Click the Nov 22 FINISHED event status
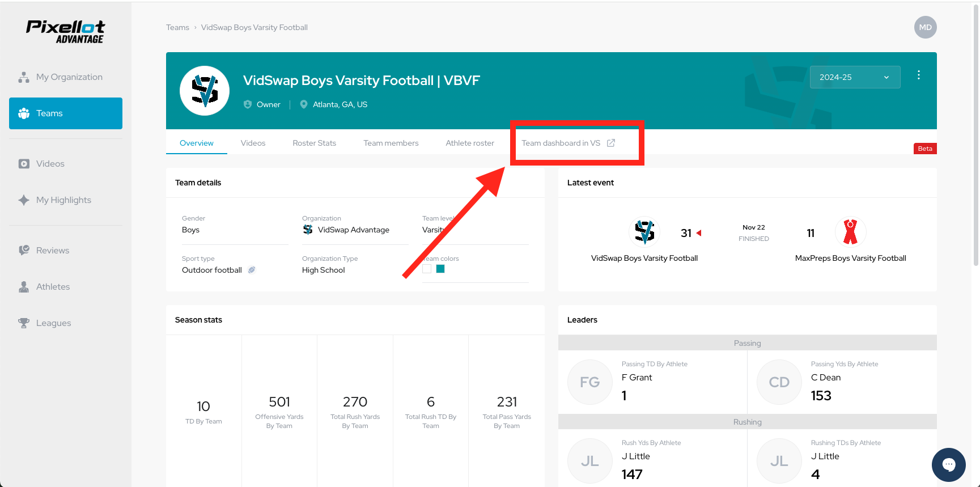This screenshot has height=487, width=980. tap(754, 233)
